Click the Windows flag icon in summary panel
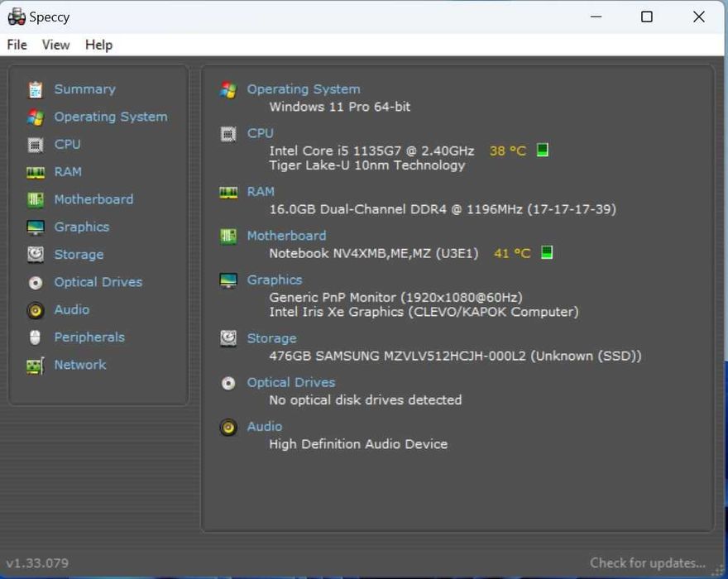The width and height of the screenshot is (728, 579). pos(228,89)
